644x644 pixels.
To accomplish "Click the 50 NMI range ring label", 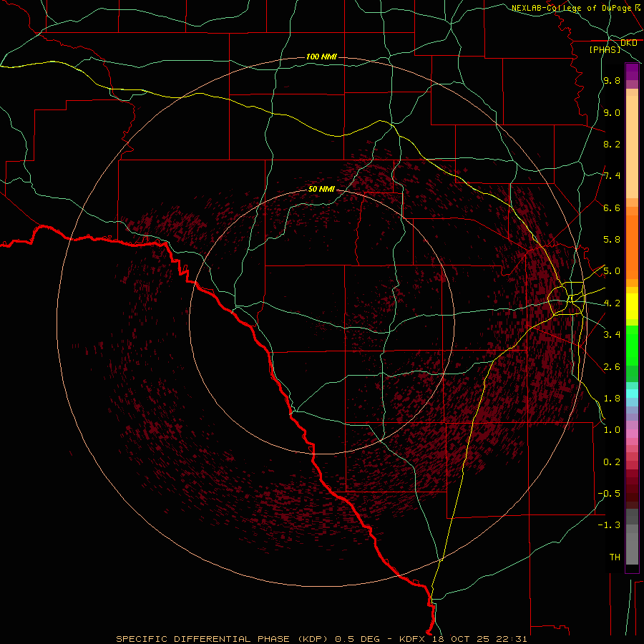I will (x=321, y=189).
